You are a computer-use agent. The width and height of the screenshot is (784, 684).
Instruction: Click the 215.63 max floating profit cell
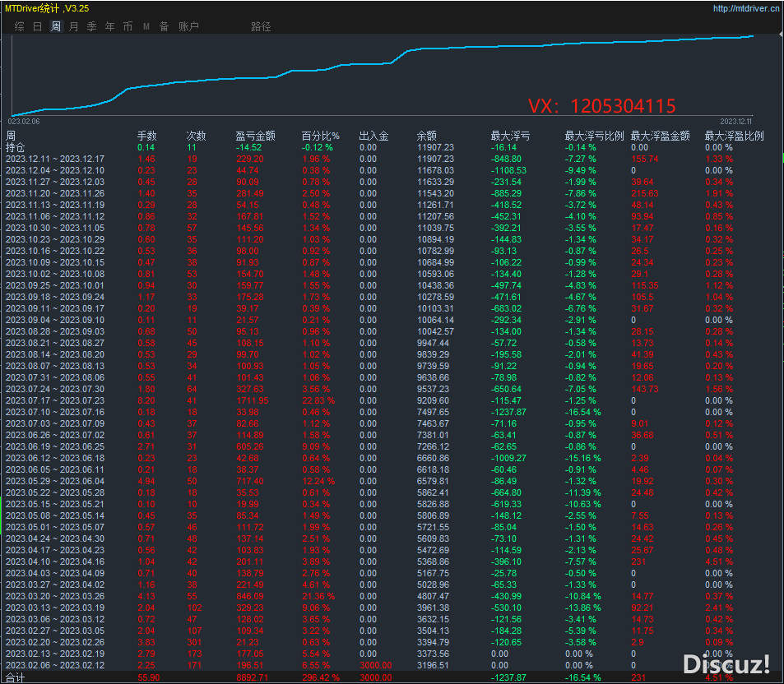[x=645, y=193]
